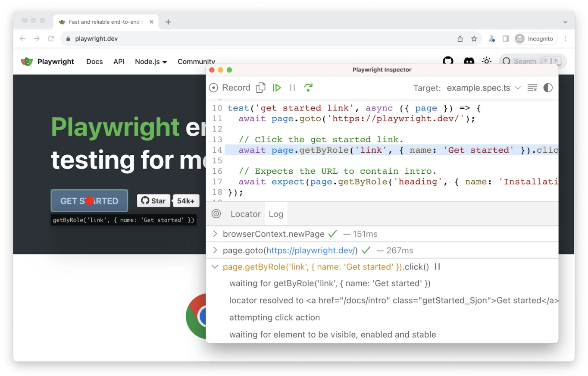
Task: Click the address bar showing playwright.dev
Action: click(x=272, y=39)
